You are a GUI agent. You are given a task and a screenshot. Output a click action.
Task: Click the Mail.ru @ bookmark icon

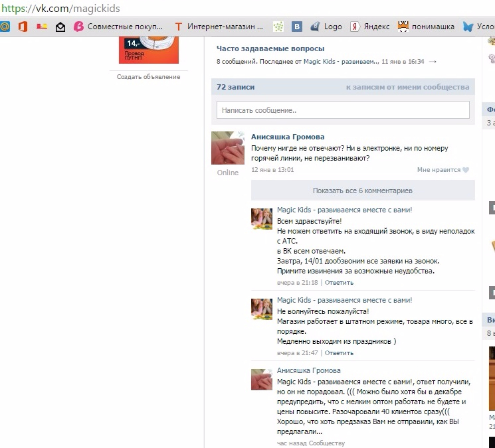[x=5, y=27]
